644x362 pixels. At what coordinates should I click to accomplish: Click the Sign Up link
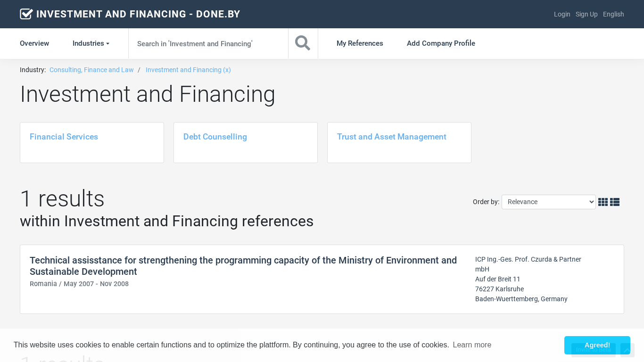tap(586, 14)
